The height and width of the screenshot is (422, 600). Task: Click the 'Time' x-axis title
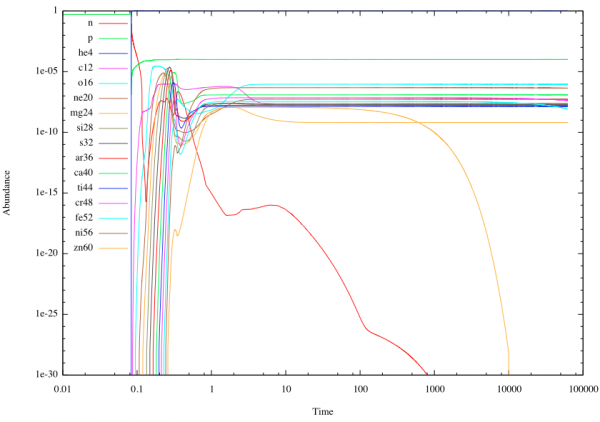[x=323, y=412]
